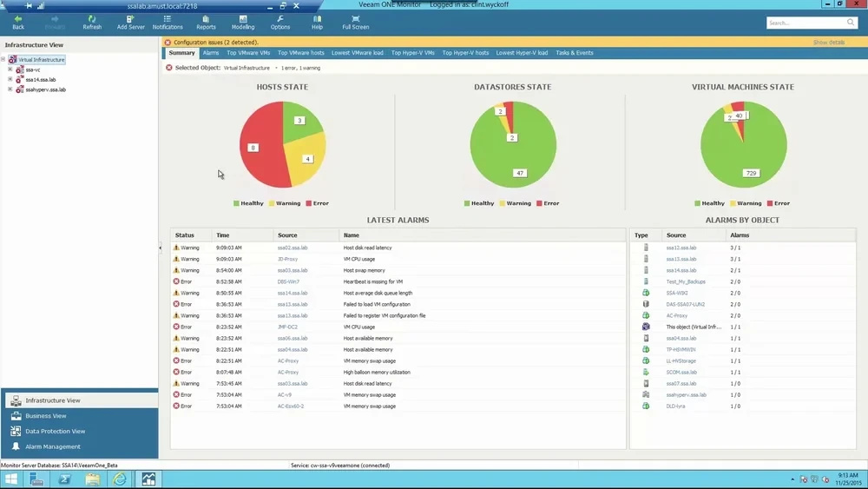Expand the ssa14.ssa.lab tree node
This screenshot has width=868, height=489.
tap(10, 79)
